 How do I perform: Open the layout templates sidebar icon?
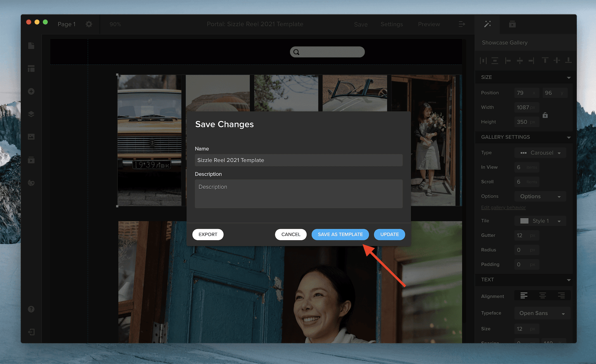coord(31,69)
